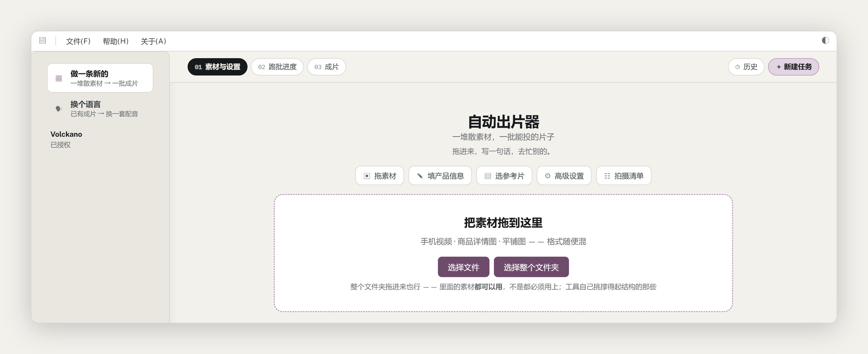The image size is (868, 354).
Task: Open the 帮助(H) menu
Action: [116, 41]
